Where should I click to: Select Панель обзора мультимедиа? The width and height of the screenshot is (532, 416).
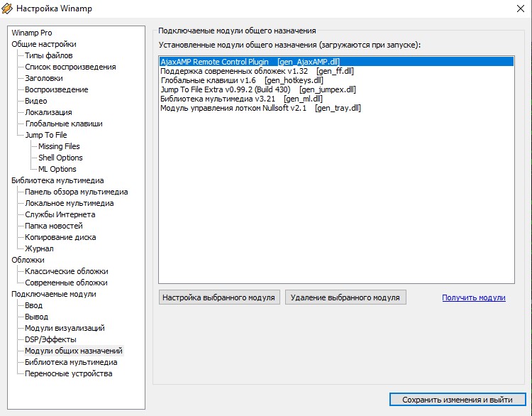coord(77,192)
